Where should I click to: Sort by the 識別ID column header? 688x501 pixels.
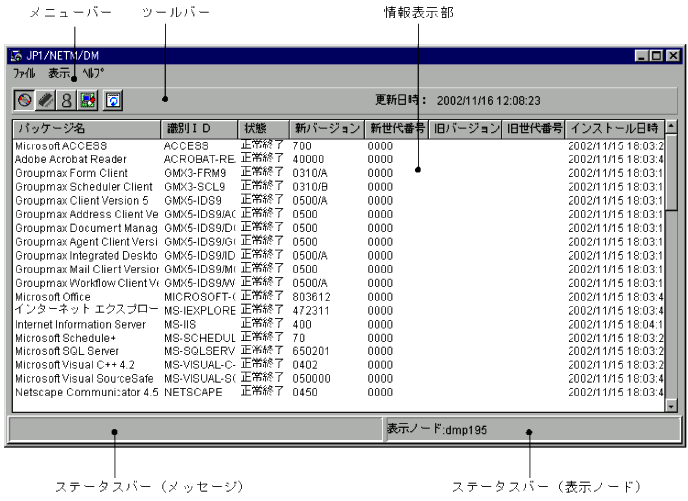pyautogui.click(x=199, y=129)
